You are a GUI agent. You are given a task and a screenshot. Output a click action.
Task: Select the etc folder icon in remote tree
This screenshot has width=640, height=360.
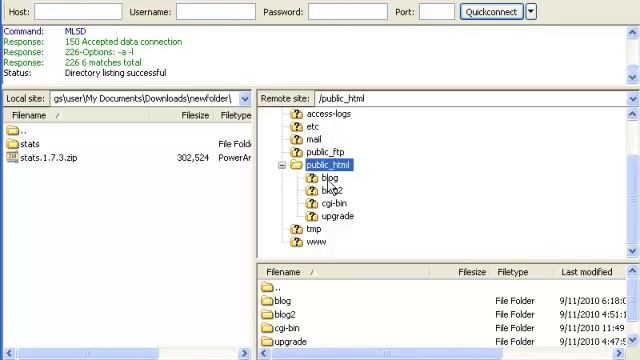click(x=297, y=127)
